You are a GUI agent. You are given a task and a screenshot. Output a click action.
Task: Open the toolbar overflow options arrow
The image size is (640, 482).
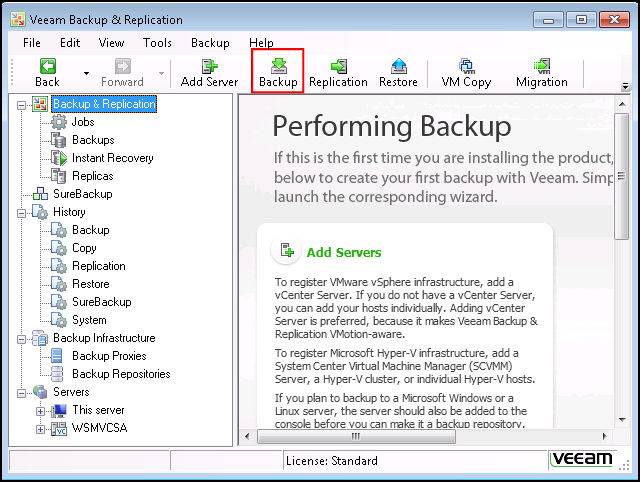(625, 86)
